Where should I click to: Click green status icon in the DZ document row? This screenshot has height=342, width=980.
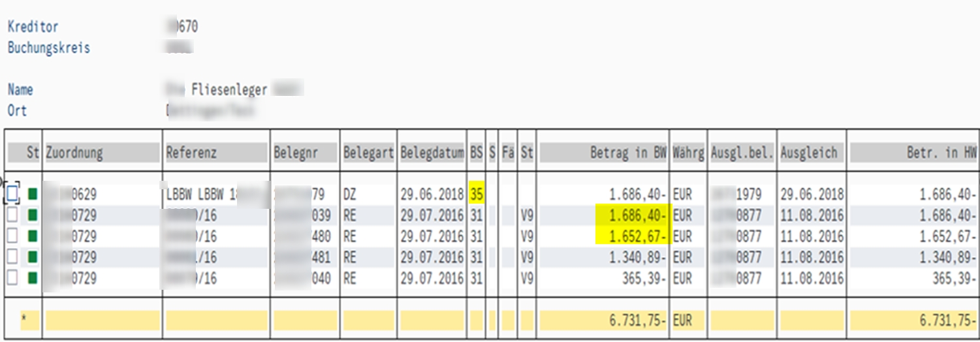pyautogui.click(x=33, y=194)
